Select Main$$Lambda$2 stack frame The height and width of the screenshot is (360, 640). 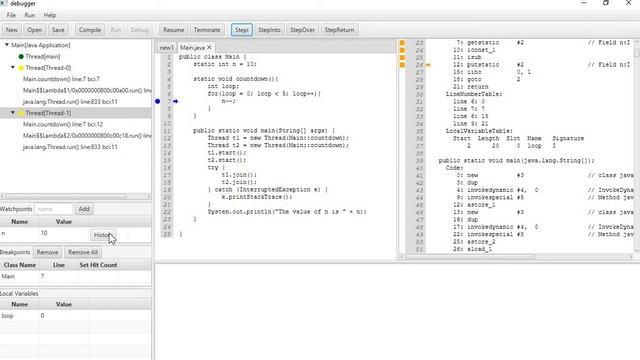pyautogui.click(x=87, y=136)
